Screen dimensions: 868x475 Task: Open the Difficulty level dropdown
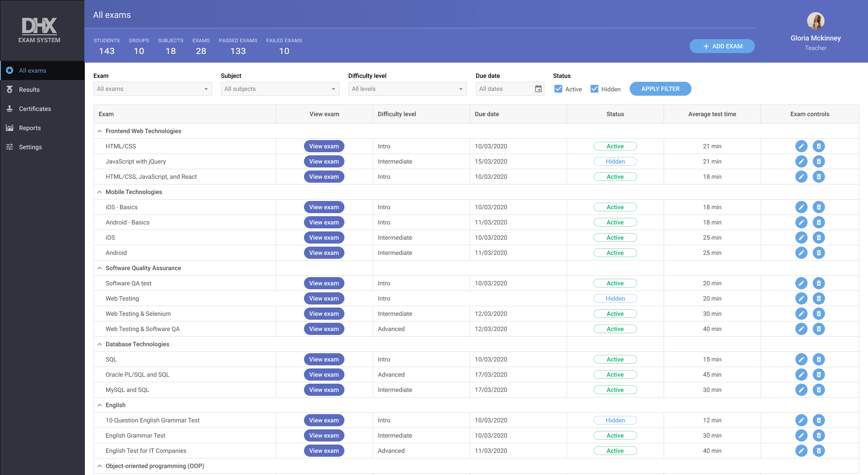pyautogui.click(x=407, y=89)
